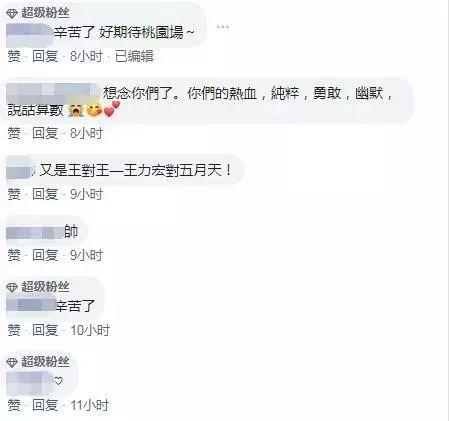Reply to the 想念你們了 comment via 回复
This screenshot has height=421, width=449.
(x=45, y=133)
